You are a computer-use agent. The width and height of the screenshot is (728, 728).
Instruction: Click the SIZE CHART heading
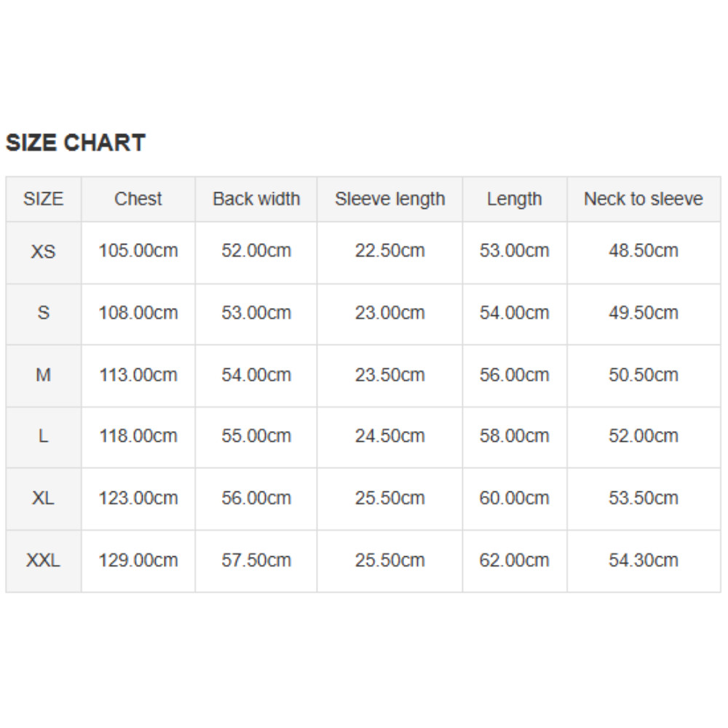coord(76,143)
